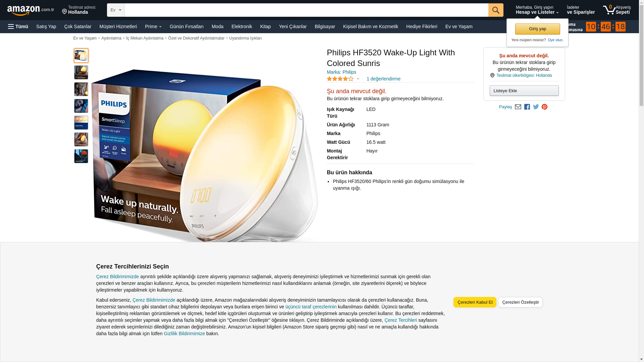Focus the Amazon search input field
The width and height of the screenshot is (644, 362).
coord(306,10)
